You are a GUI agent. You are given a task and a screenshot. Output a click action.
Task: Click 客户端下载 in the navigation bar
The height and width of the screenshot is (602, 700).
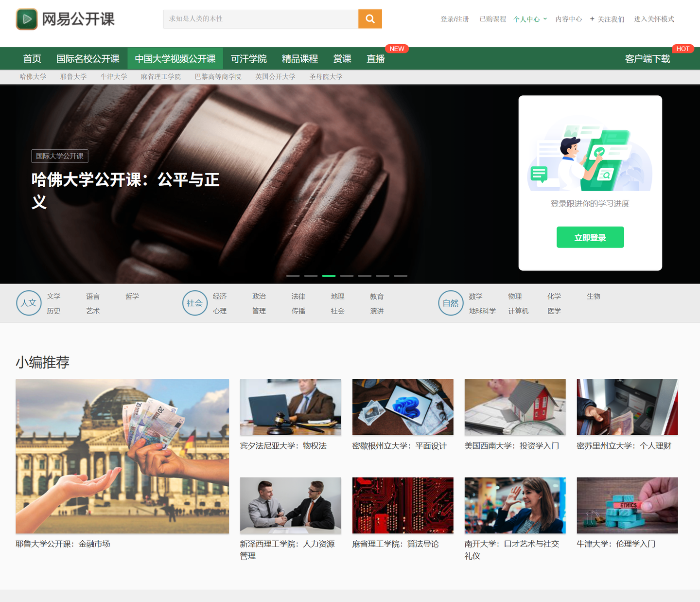tap(647, 59)
